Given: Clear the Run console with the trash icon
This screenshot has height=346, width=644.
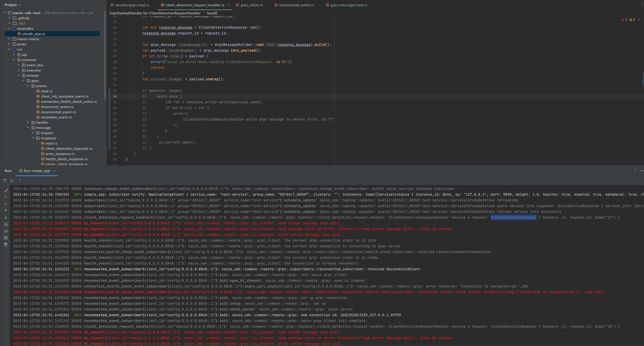Looking at the screenshot, I should [x=6, y=244].
